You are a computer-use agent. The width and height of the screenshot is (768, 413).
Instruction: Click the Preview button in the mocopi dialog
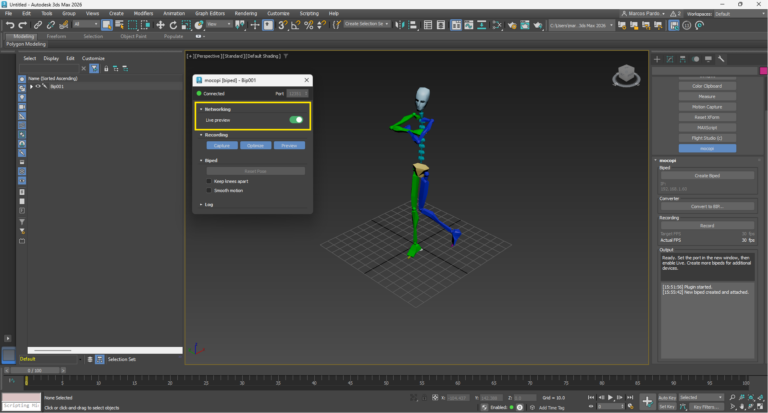click(x=289, y=146)
